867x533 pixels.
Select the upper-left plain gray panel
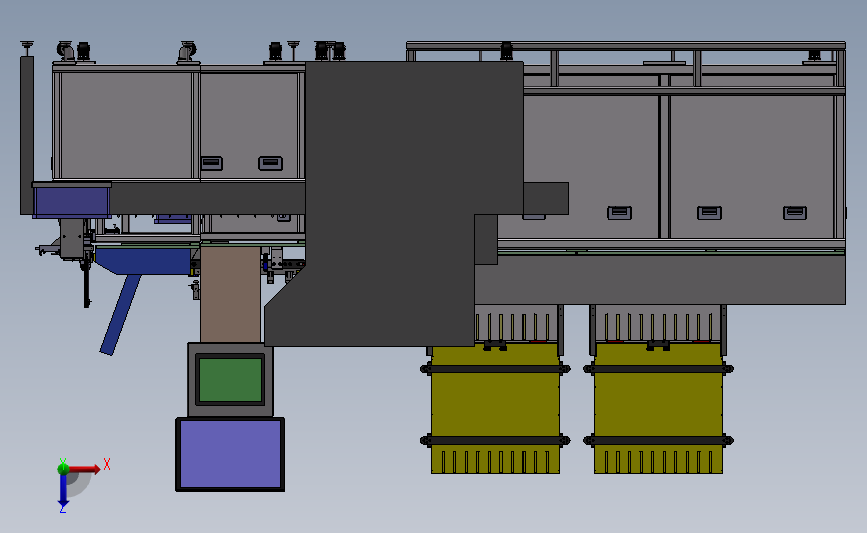point(126,125)
